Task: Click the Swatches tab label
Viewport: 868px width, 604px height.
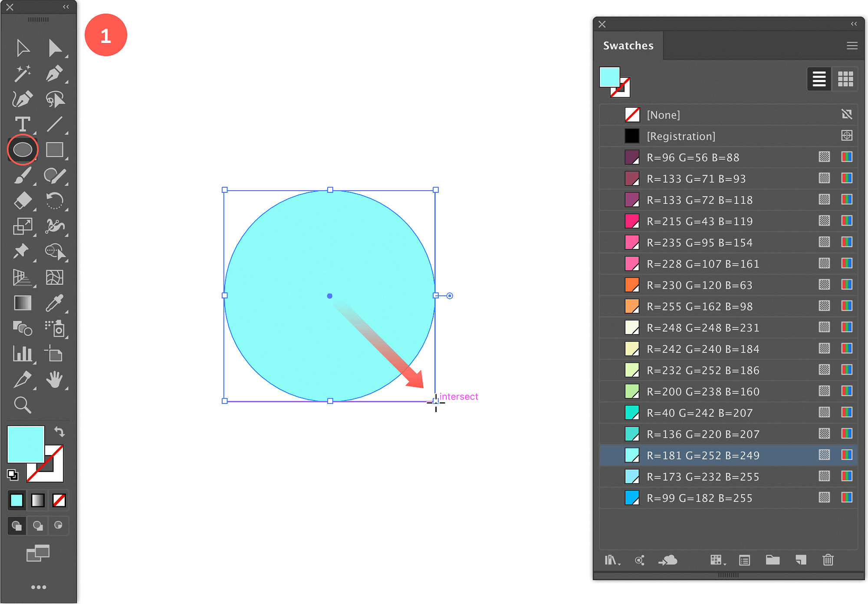Action: (628, 45)
